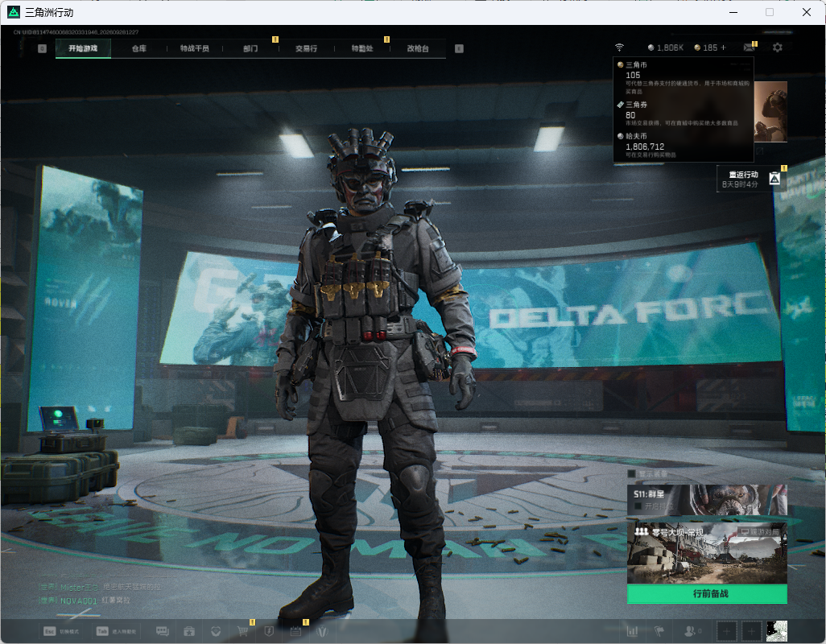Open the 开始游戏 tab
Viewport: 826px width, 644px height.
tap(83, 48)
